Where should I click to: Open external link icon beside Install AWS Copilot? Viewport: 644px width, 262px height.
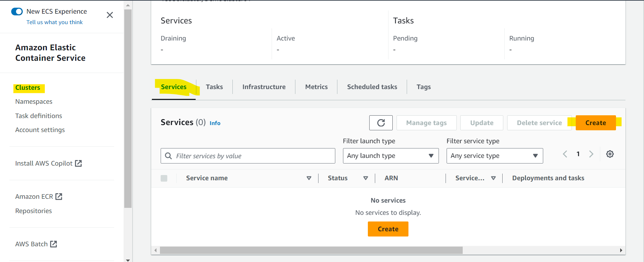78,163
